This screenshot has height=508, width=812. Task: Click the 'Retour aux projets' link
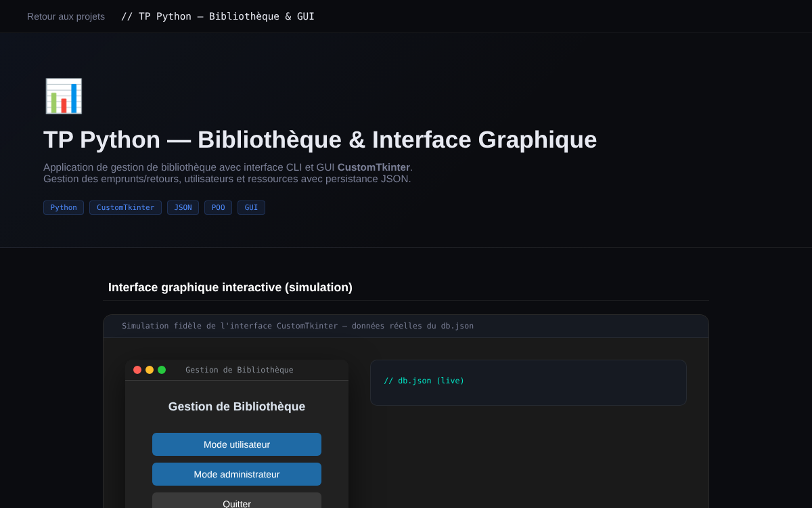point(66,16)
